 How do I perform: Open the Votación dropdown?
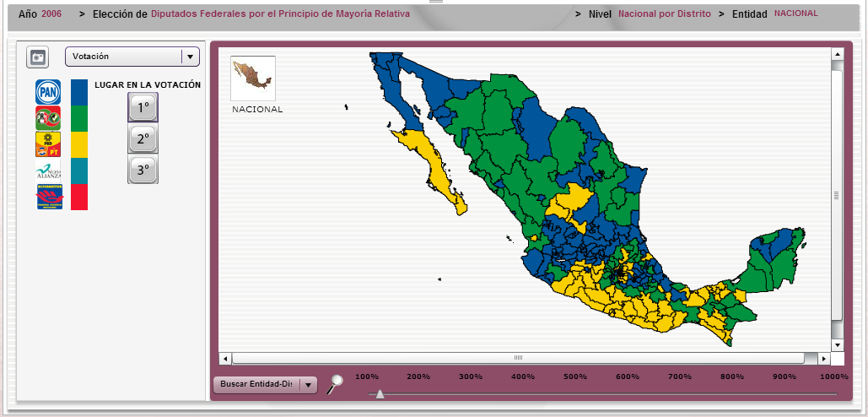(x=132, y=57)
